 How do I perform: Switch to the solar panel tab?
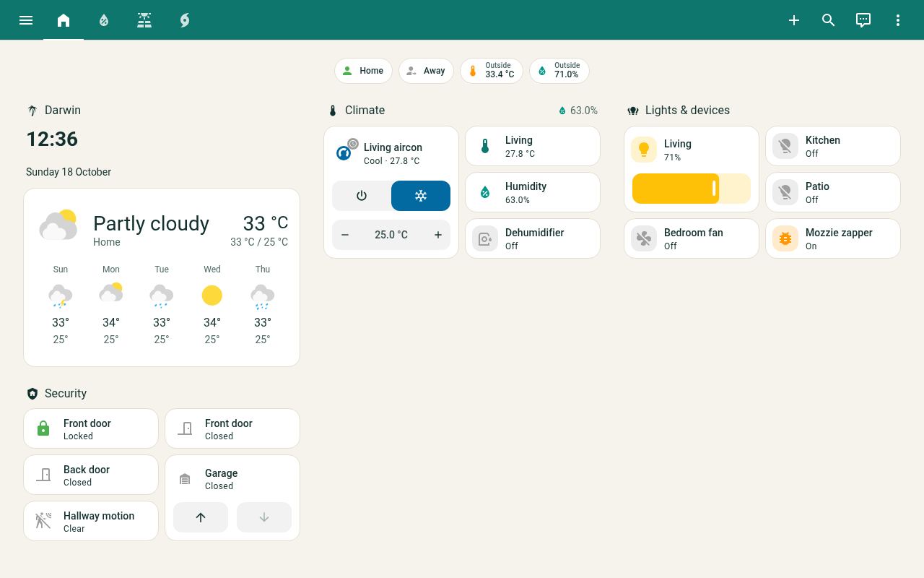coord(144,20)
